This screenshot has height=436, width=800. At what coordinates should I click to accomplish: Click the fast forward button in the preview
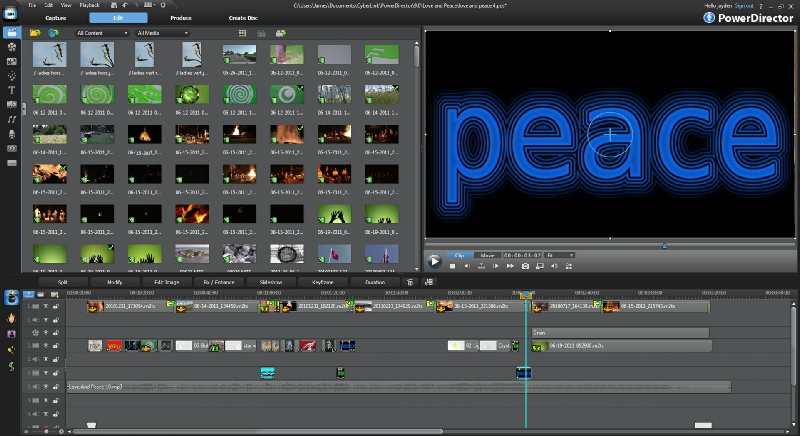pos(510,266)
